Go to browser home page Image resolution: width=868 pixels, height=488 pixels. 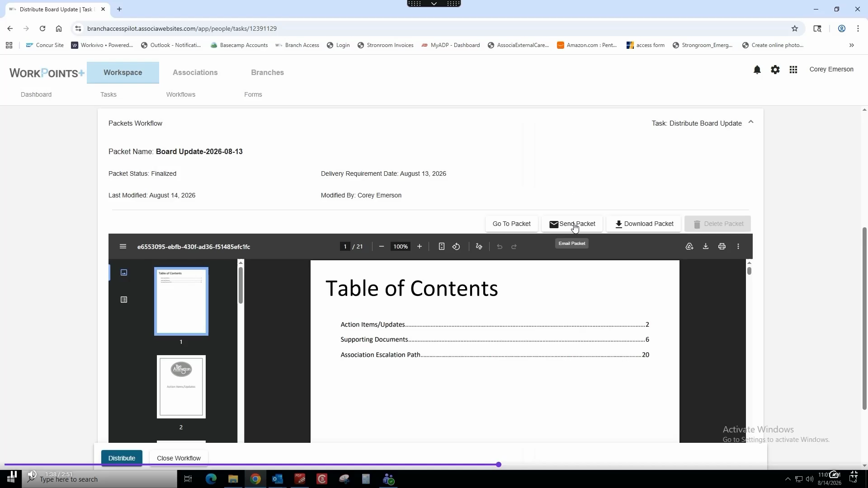point(59,28)
